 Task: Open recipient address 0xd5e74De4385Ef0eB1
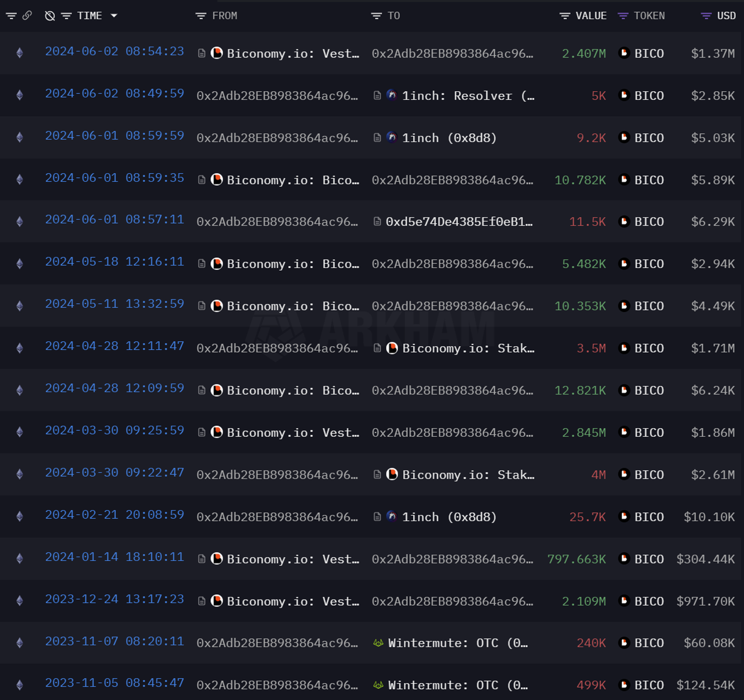click(459, 222)
